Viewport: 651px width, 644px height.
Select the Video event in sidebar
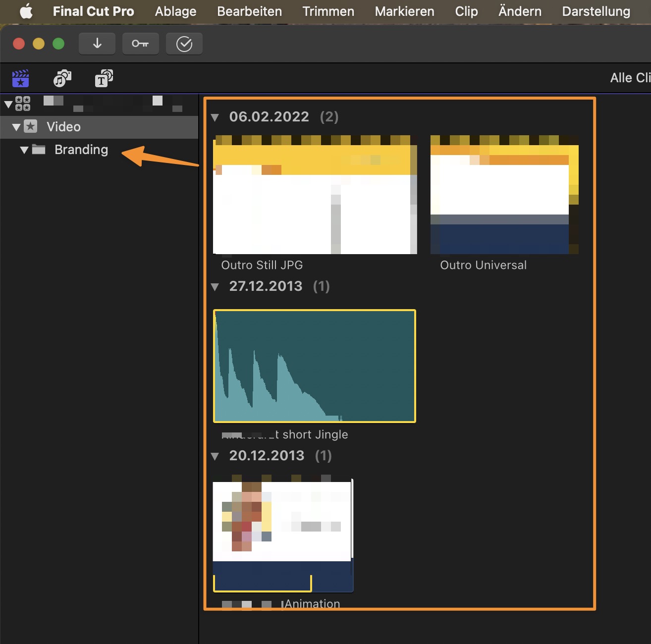pyautogui.click(x=63, y=127)
